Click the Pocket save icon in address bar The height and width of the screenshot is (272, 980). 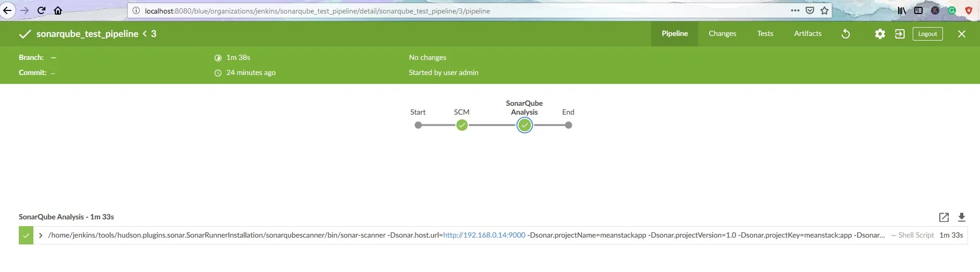click(810, 10)
